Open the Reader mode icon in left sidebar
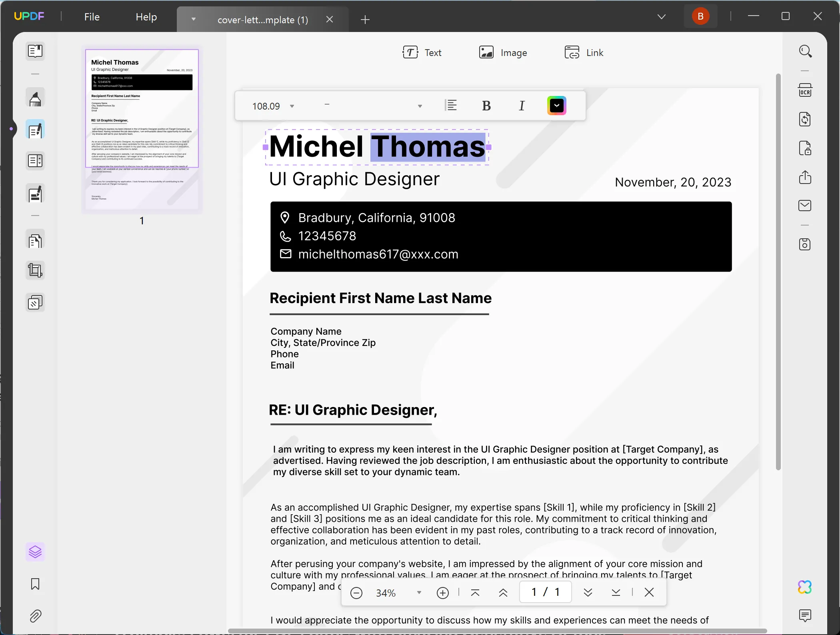This screenshot has width=840, height=635. (35, 51)
